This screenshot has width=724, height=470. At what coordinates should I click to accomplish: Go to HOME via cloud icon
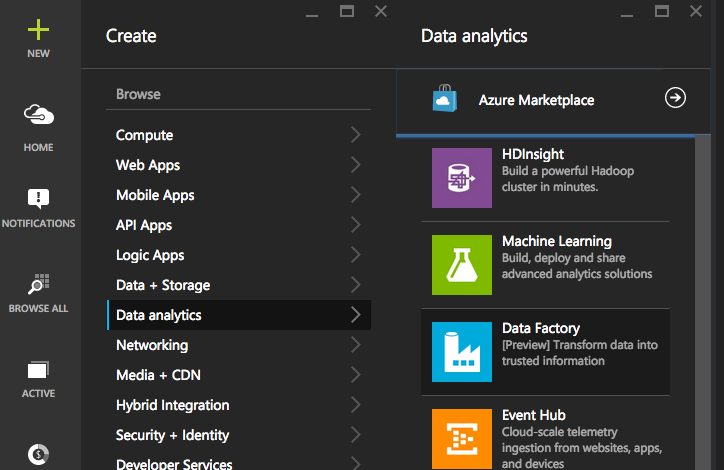click(x=39, y=115)
